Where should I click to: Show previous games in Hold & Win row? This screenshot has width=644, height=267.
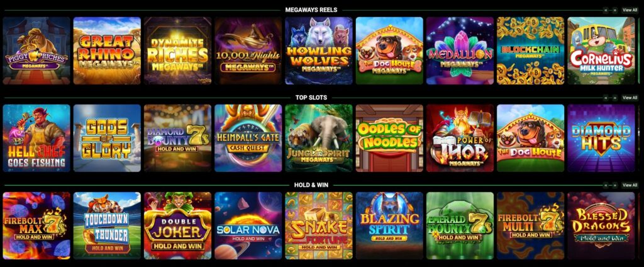point(606,185)
